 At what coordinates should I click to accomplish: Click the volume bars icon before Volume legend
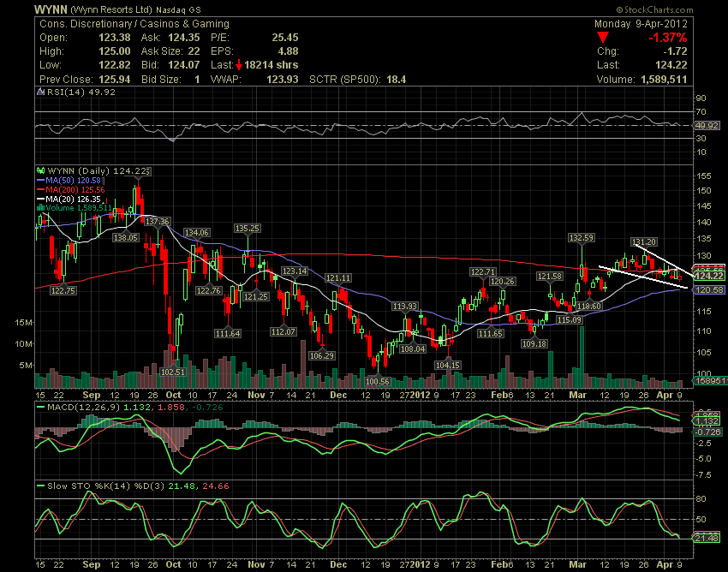click(x=40, y=208)
